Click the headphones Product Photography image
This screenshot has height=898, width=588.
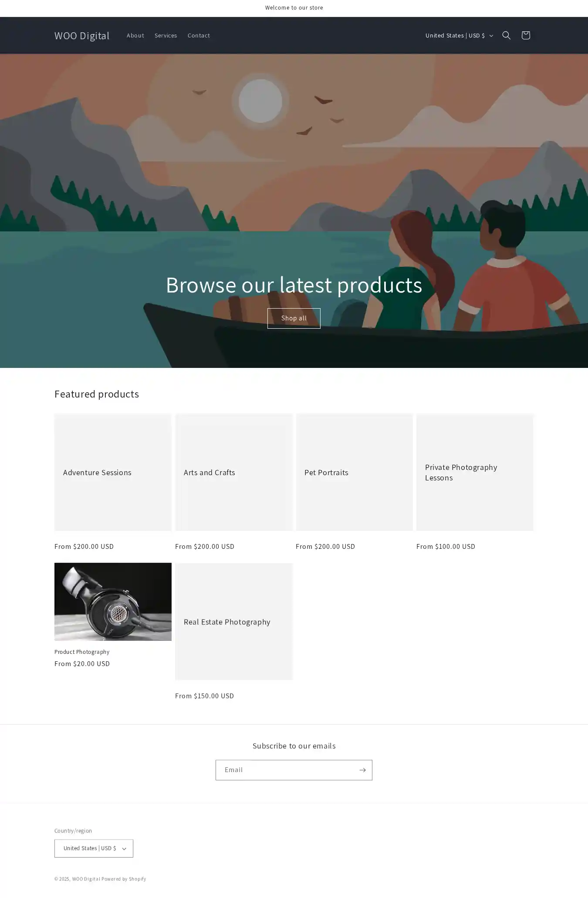coord(113,602)
